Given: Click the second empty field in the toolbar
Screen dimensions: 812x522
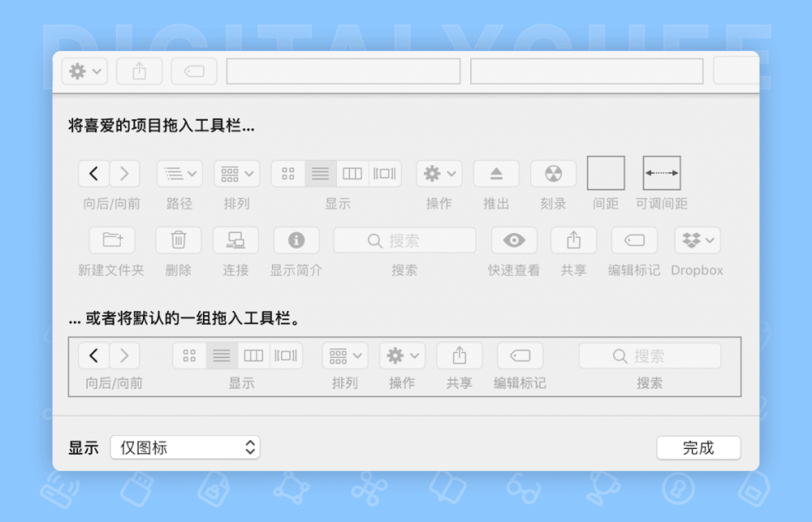Looking at the screenshot, I should point(587,71).
